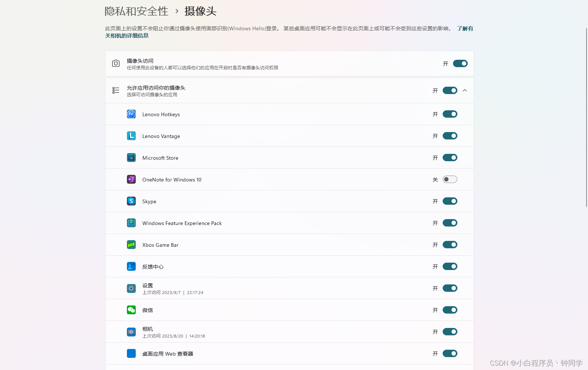Click 上次访问 2023/9/7 22:17:24 text
The image size is (588, 370).
point(173,293)
